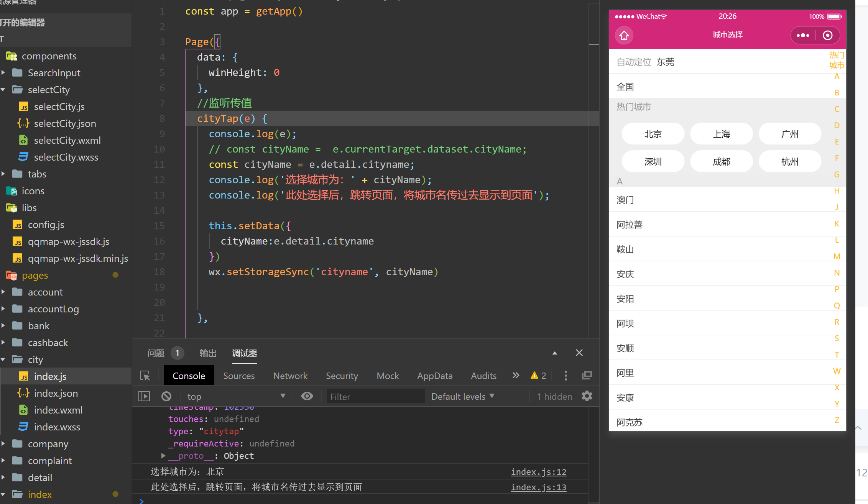
Task: Collapse the debugger panel with up arrow
Action: [x=554, y=353]
